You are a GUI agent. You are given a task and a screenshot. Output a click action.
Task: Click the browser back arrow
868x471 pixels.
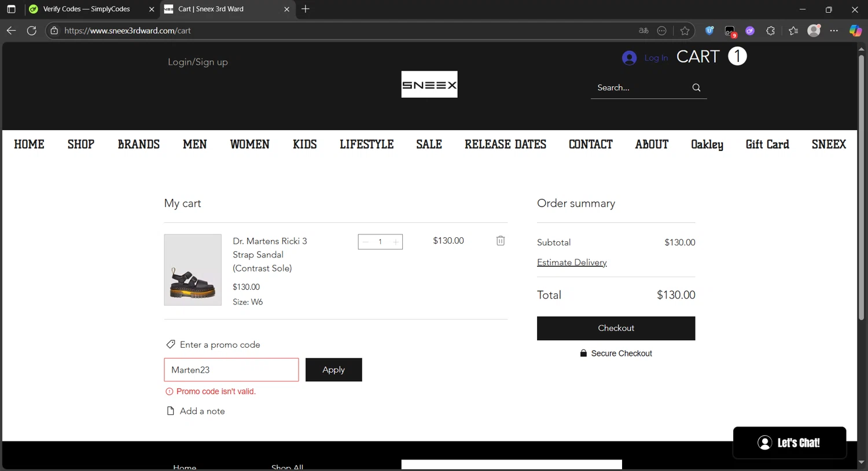coord(11,31)
